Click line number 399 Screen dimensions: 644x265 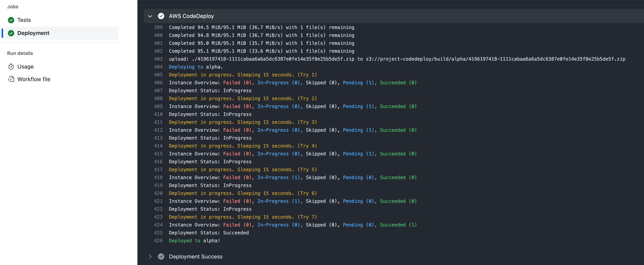(158, 27)
